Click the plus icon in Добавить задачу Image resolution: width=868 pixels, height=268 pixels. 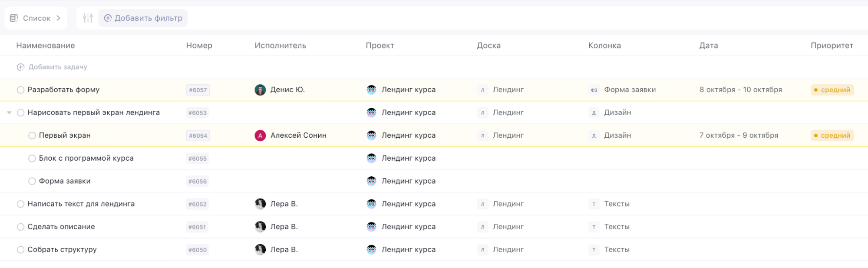[x=20, y=67]
